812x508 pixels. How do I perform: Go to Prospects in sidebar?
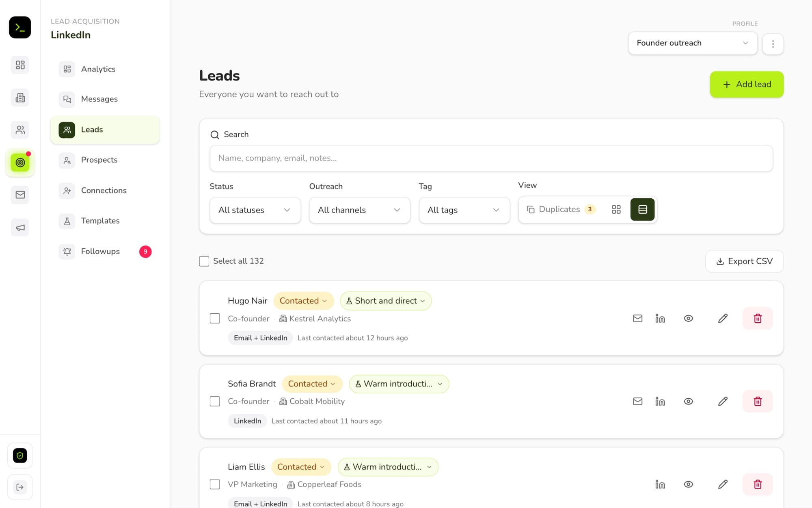[105, 160]
